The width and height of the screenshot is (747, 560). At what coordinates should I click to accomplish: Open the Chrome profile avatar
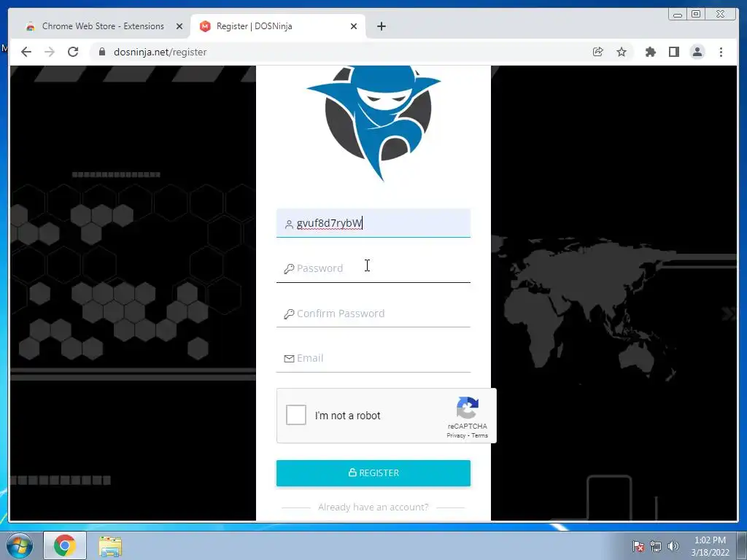697,52
